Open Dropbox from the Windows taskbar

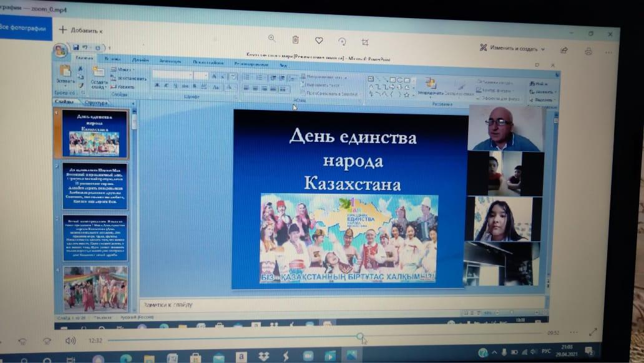pyautogui.click(x=263, y=356)
